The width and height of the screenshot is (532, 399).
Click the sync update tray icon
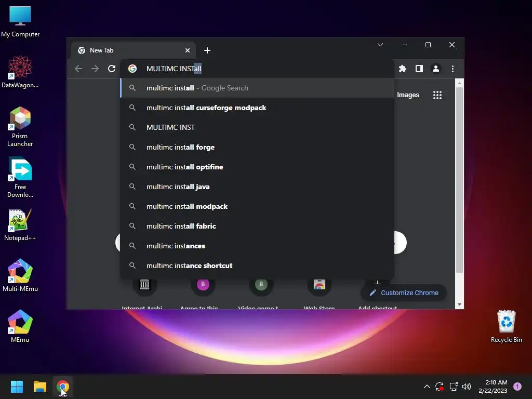click(x=440, y=387)
